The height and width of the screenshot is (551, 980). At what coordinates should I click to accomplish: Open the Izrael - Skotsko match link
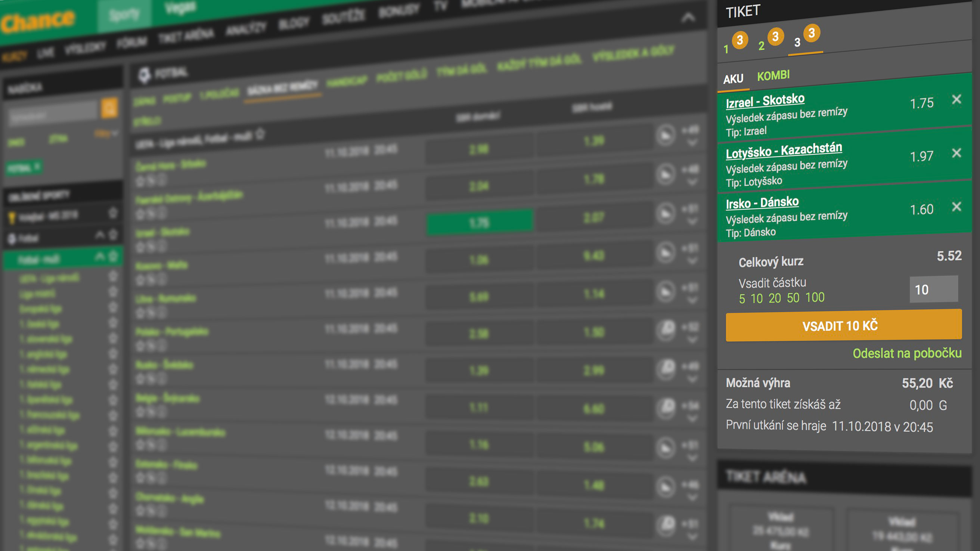[x=765, y=101]
